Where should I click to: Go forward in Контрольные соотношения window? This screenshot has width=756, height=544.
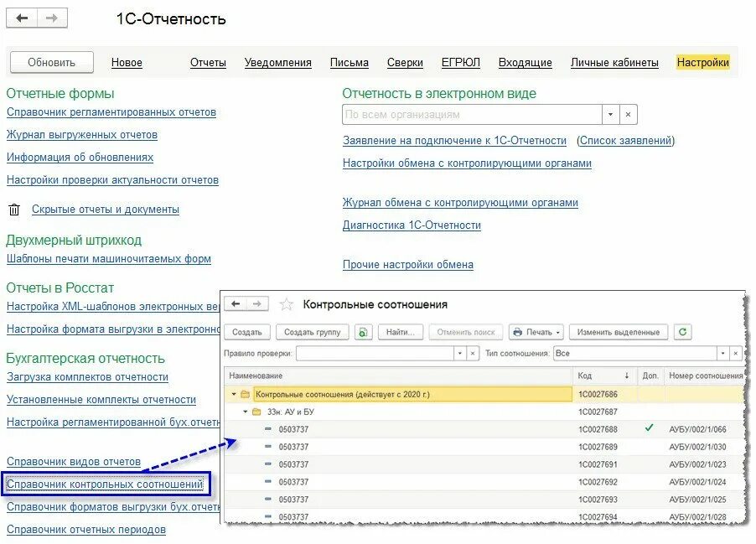(x=257, y=303)
